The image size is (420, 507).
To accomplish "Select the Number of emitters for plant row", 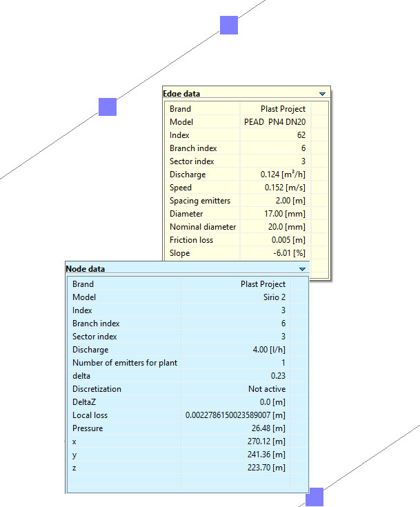I will click(125, 363).
